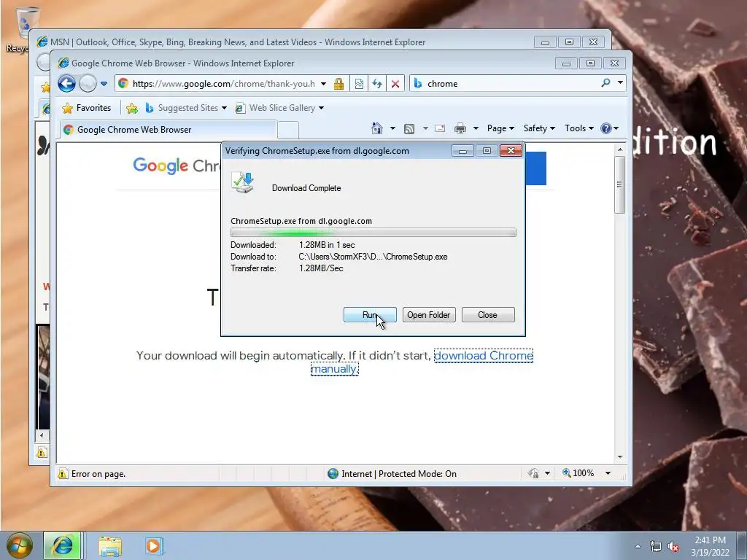Open the Safety menu
747x560 pixels.
pyautogui.click(x=539, y=128)
